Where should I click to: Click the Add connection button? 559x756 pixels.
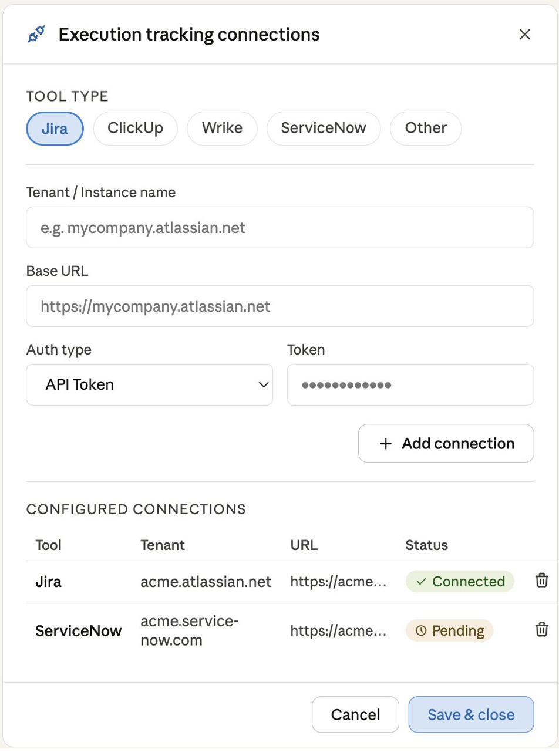(x=446, y=443)
